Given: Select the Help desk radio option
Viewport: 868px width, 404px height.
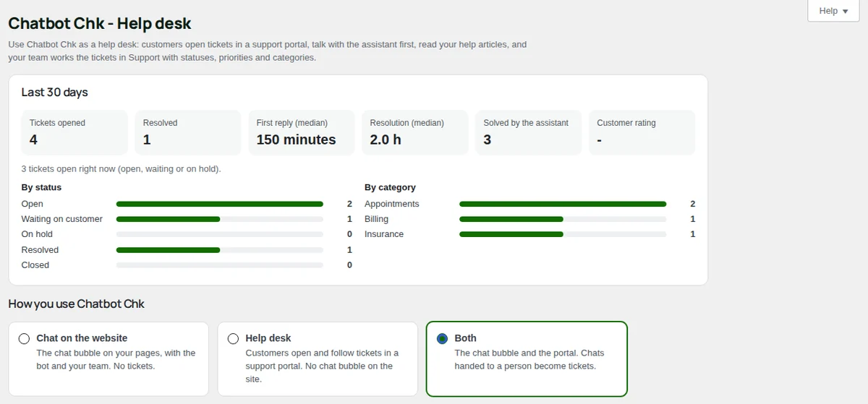Looking at the screenshot, I should pos(233,338).
